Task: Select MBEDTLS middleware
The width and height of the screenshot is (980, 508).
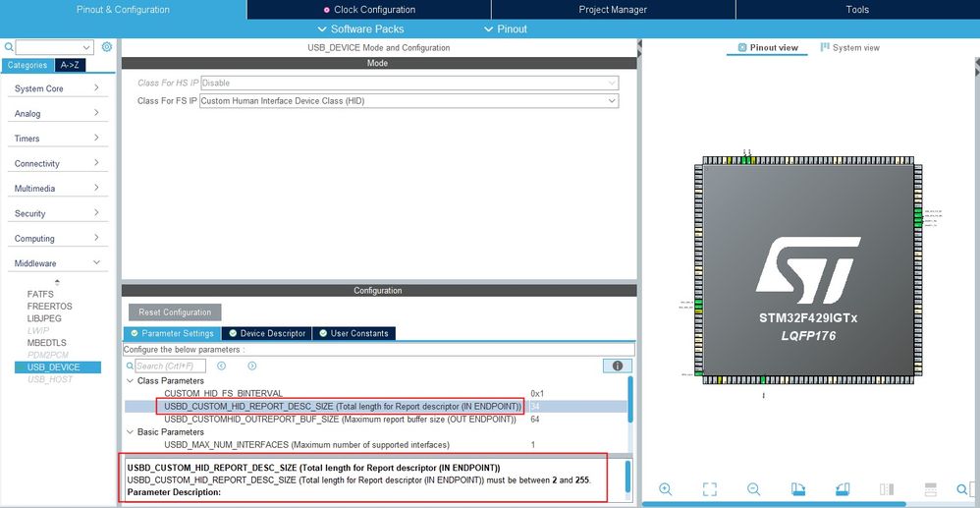Action: coord(47,343)
